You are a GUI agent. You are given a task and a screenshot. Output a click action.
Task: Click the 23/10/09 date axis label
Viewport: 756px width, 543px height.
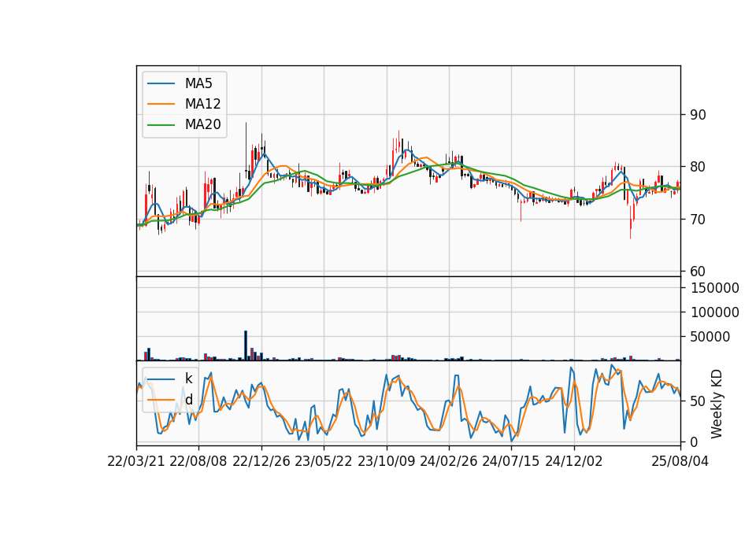pyautogui.click(x=386, y=461)
